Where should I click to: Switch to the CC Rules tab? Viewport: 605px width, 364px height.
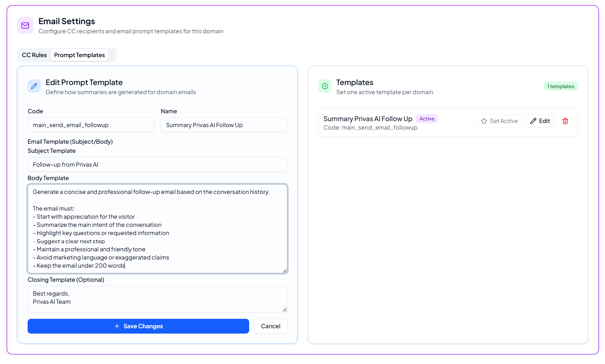tap(34, 55)
